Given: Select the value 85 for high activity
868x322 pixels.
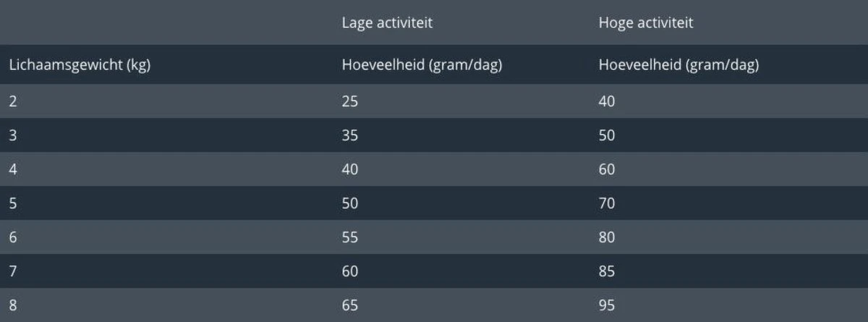Looking at the screenshot, I should [607, 271].
